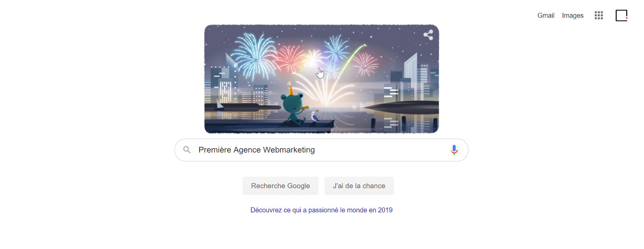Click the green rocket trail in the doodle
This screenshot has height=249, width=644.
(x=349, y=64)
